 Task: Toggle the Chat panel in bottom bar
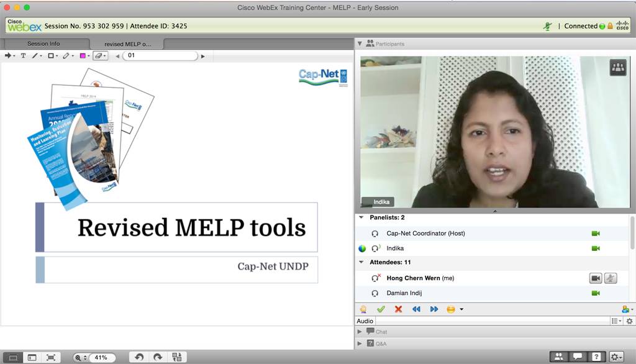(577, 357)
